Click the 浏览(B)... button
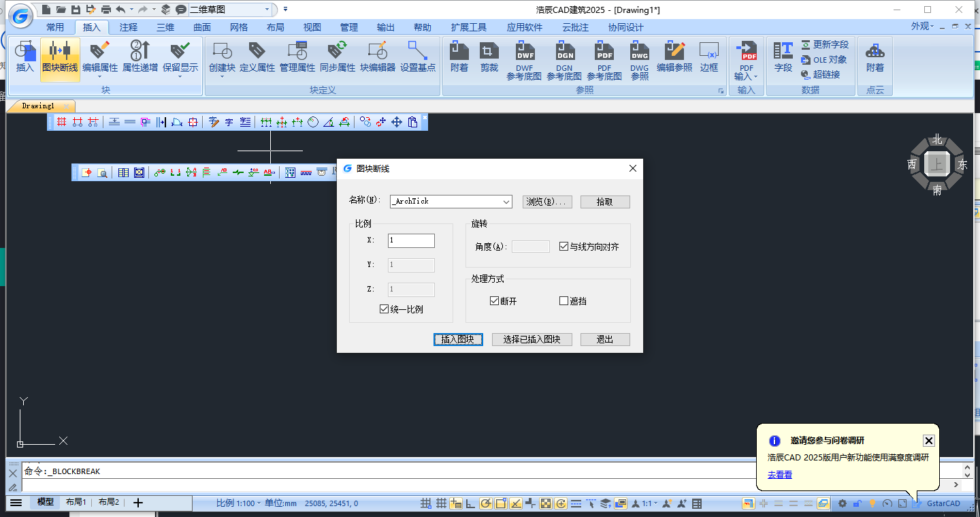The image size is (980, 517). [547, 202]
